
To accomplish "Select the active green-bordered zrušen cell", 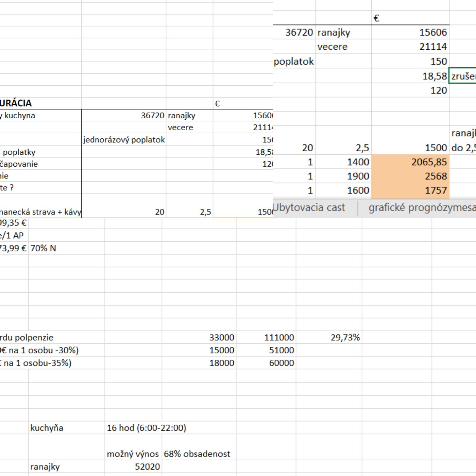I will (x=462, y=76).
